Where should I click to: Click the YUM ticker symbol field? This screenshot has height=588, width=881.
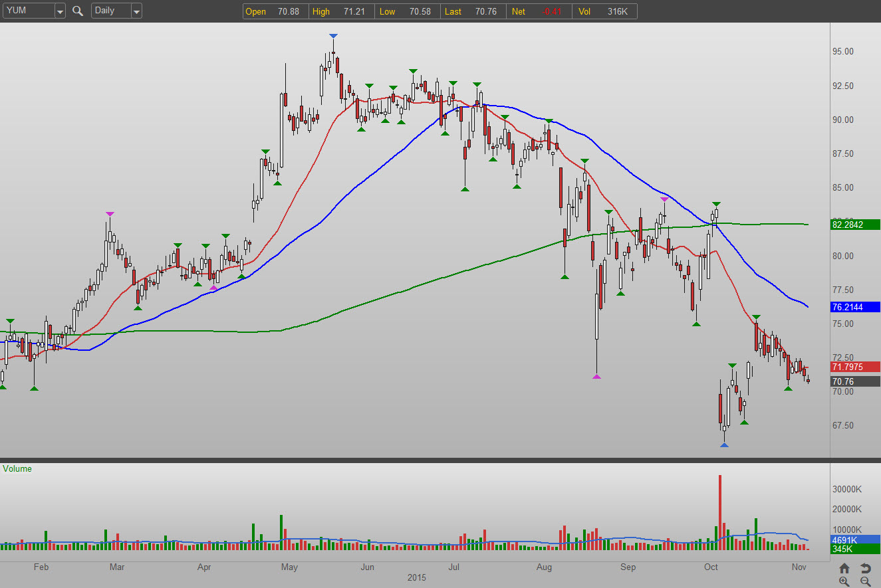[28, 11]
